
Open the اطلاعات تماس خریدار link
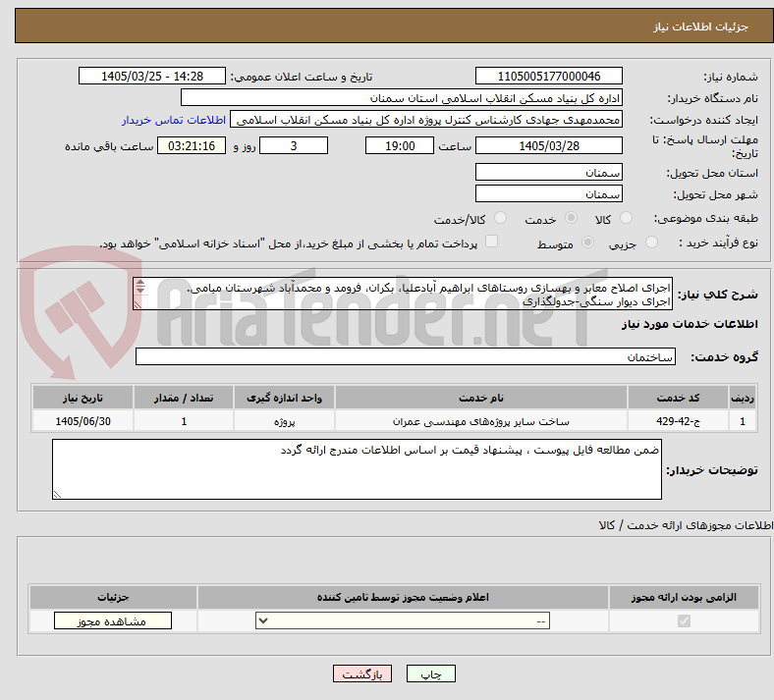pos(174,120)
